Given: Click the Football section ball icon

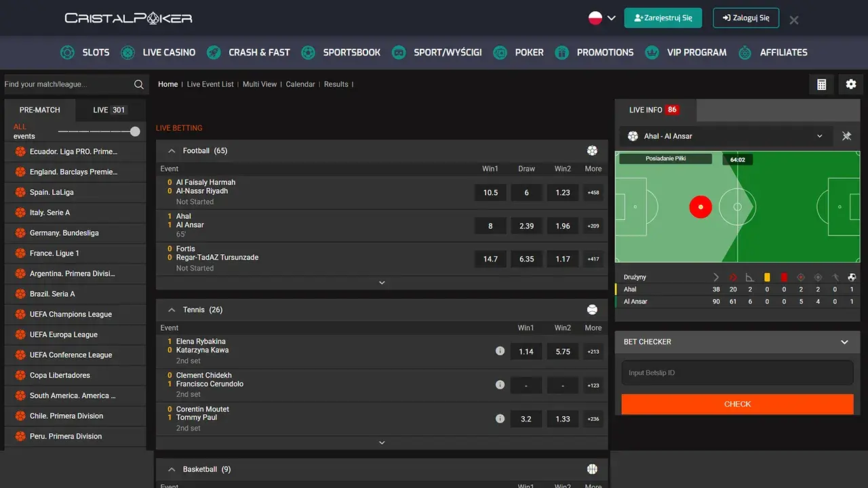Looking at the screenshot, I should click(x=592, y=150).
